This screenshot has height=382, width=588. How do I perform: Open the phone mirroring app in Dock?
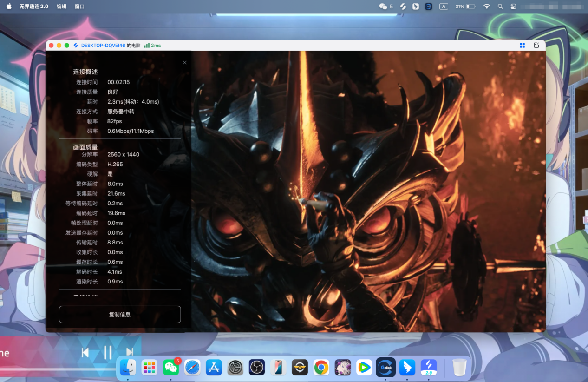coord(278,368)
